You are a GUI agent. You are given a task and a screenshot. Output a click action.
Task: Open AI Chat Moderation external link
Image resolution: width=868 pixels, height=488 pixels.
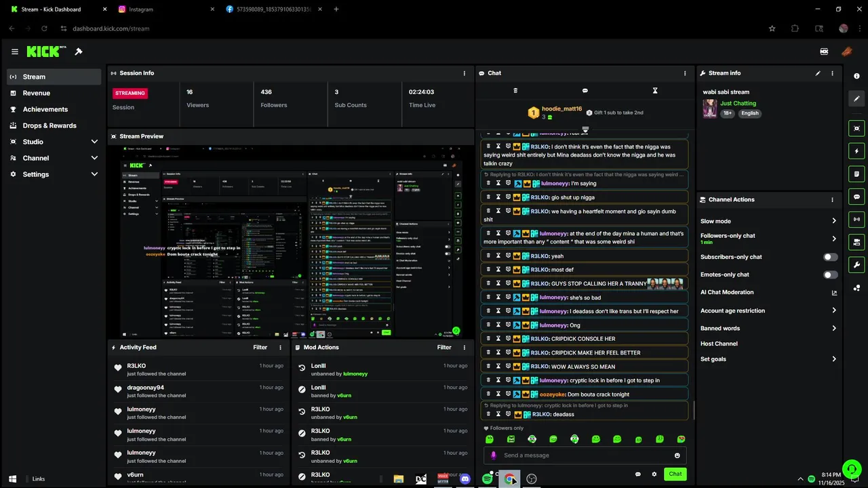coord(834,293)
